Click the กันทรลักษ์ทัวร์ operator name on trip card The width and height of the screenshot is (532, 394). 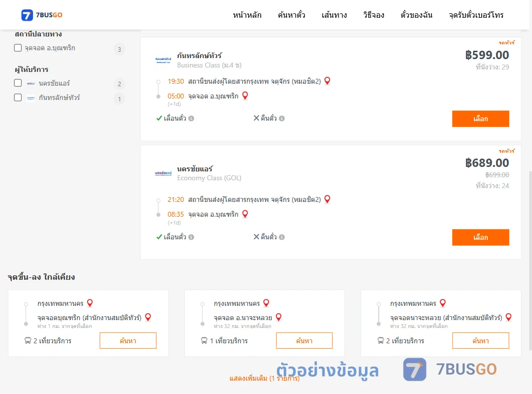(x=199, y=55)
